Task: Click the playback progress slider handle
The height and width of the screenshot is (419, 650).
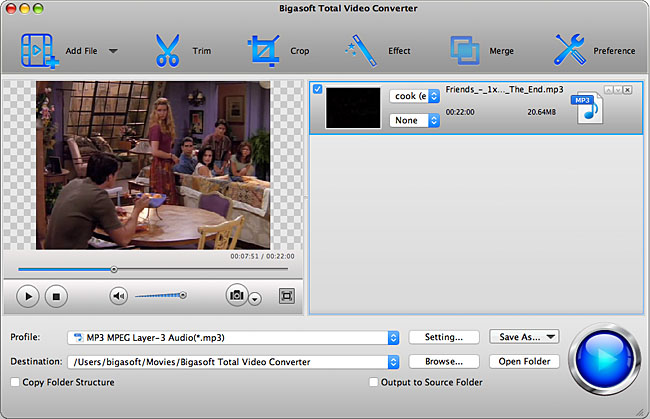Action: click(114, 269)
